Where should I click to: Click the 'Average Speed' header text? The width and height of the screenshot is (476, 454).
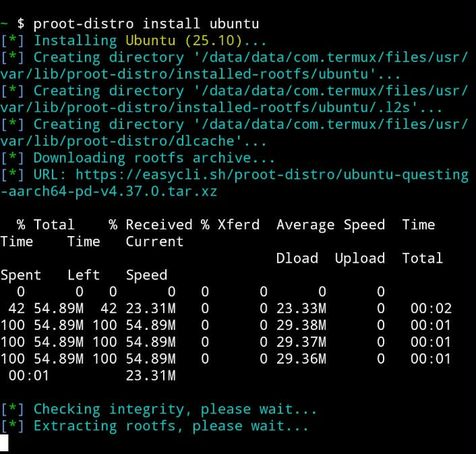click(x=330, y=225)
